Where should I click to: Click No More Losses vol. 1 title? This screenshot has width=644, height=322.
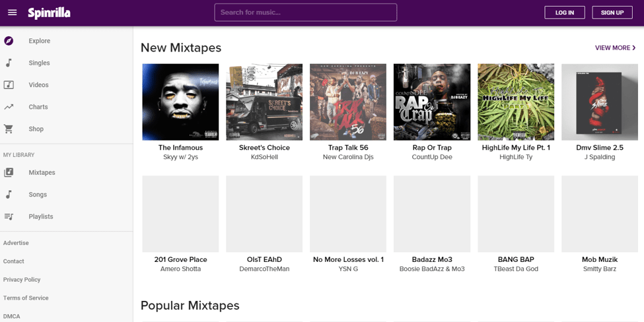[x=348, y=260]
